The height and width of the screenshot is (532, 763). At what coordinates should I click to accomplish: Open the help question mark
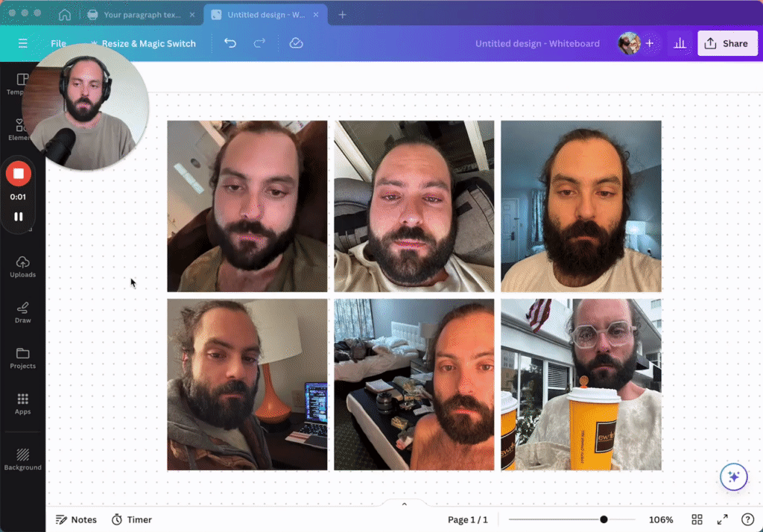click(x=748, y=519)
